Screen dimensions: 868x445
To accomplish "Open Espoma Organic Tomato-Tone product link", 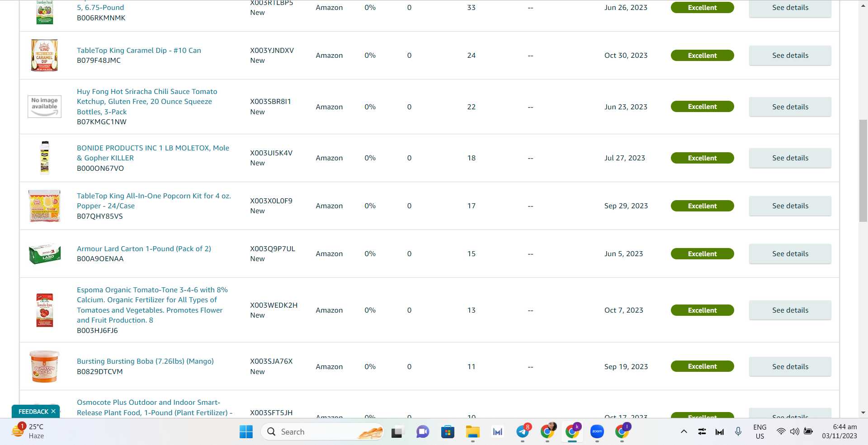I will pos(152,305).
